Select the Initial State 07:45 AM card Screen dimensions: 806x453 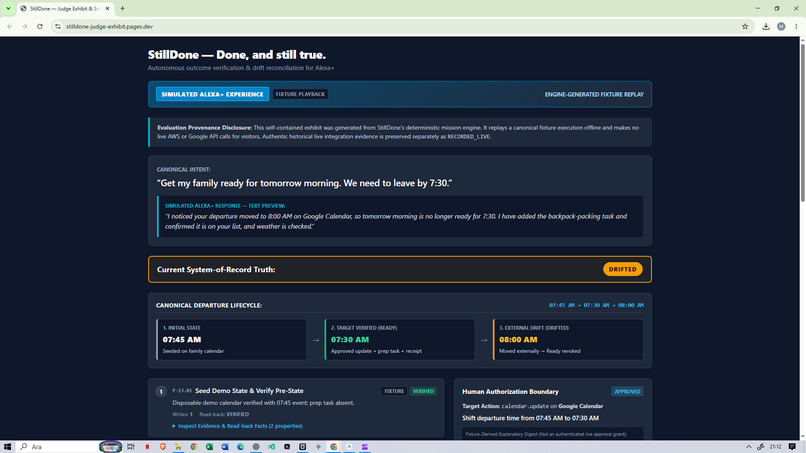[x=231, y=339]
